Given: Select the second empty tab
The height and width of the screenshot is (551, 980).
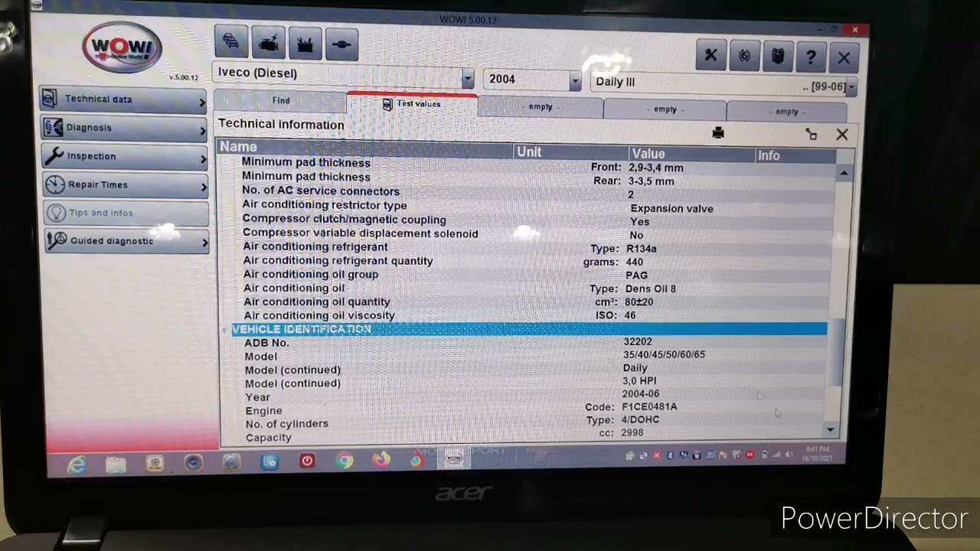Looking at the screenshot, I should pos(665,109).
